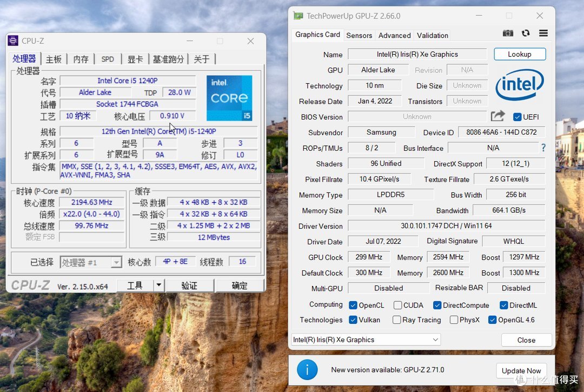
Task: Click the Update Now button
Action: 521,370
